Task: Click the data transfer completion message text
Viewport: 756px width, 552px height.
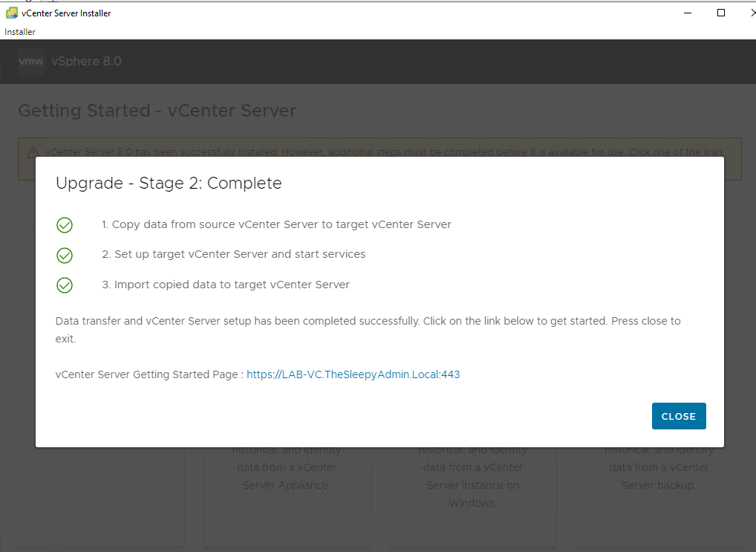Action: pyautogui.click(x=368, y=328)
